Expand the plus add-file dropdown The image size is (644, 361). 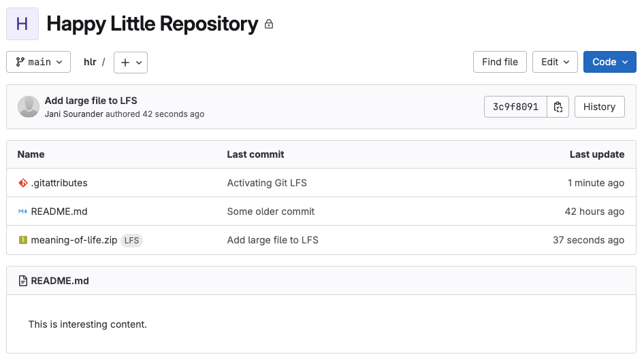(131, 63)
